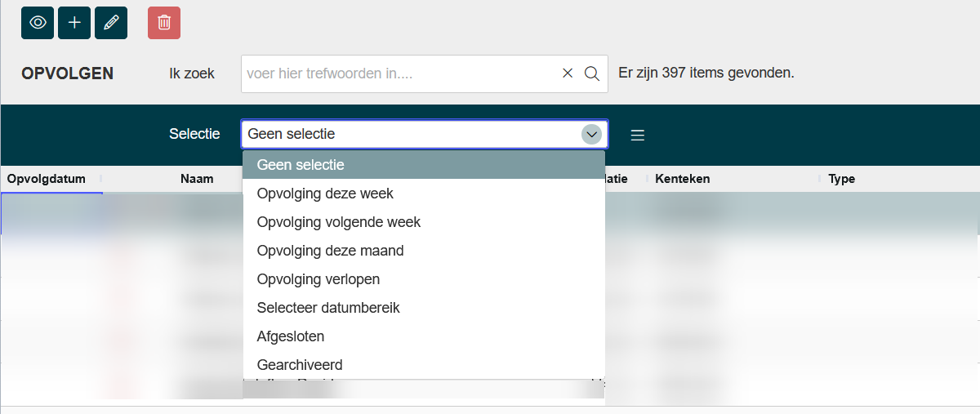Click the magnifying glass search icon

[592, 73]
